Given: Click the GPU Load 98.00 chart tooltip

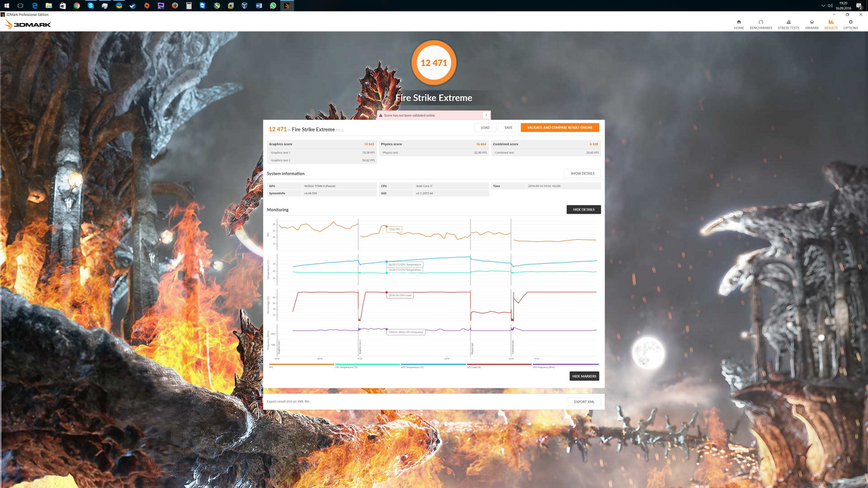Looking at the screenshot, I should point(401,296).
